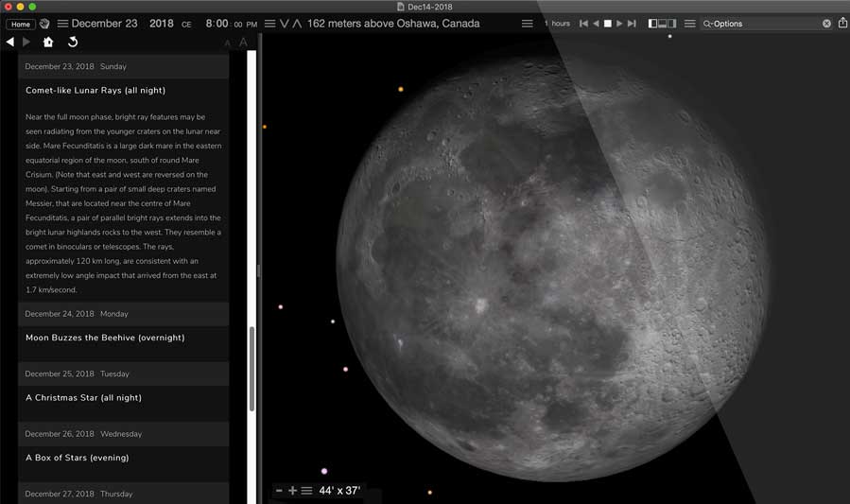Toggle right side panel visibility
The height and width of the screenshot is (504, 850).
pos(672,24)
